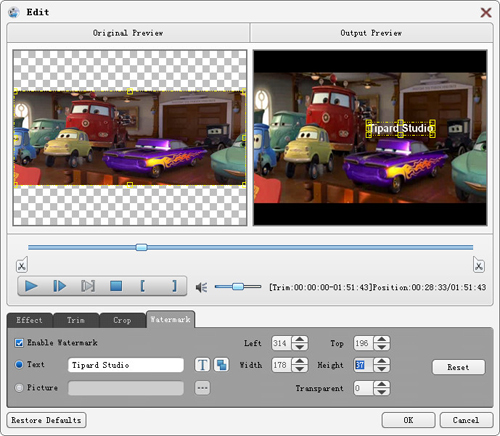Cancel the edit dialog

(x=466, y=420)
